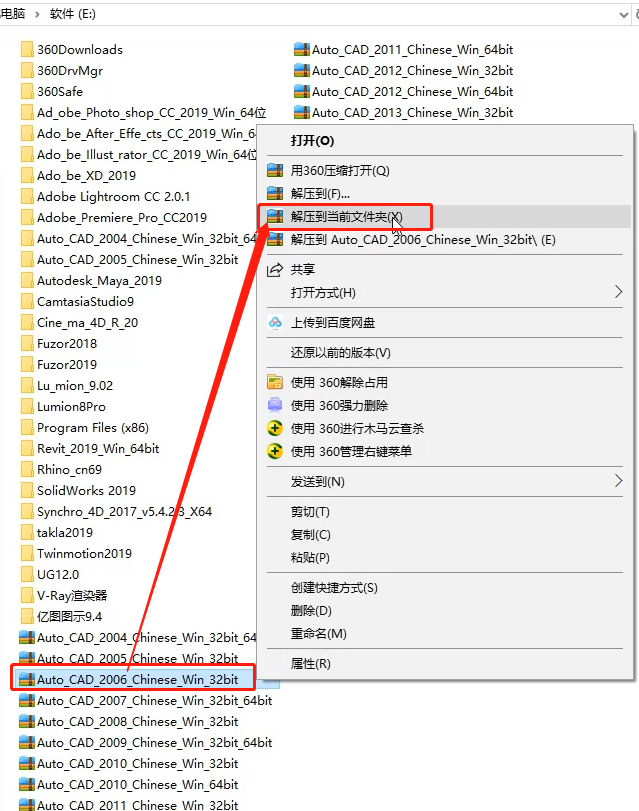Select Program Files (x86) folder name

93,428
